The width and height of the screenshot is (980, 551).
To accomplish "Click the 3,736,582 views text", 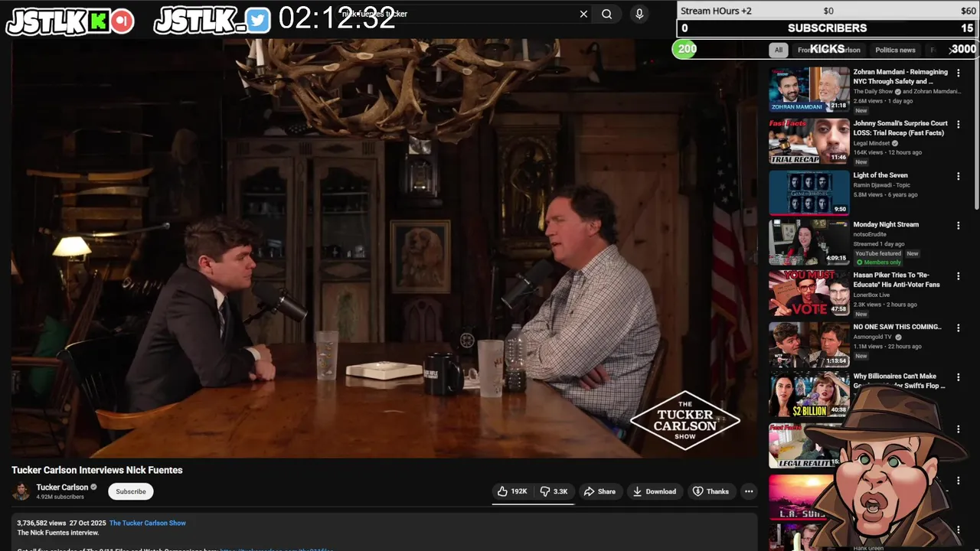I will point(41,523).
